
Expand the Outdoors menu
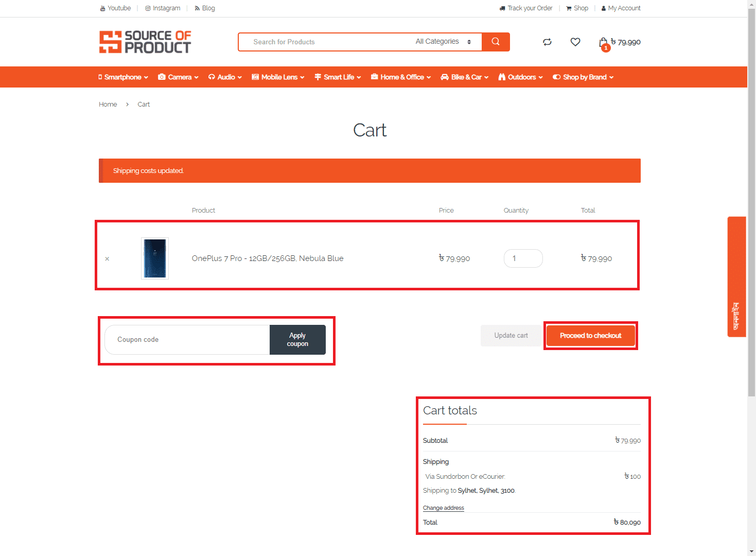click(x=520, y=77)
